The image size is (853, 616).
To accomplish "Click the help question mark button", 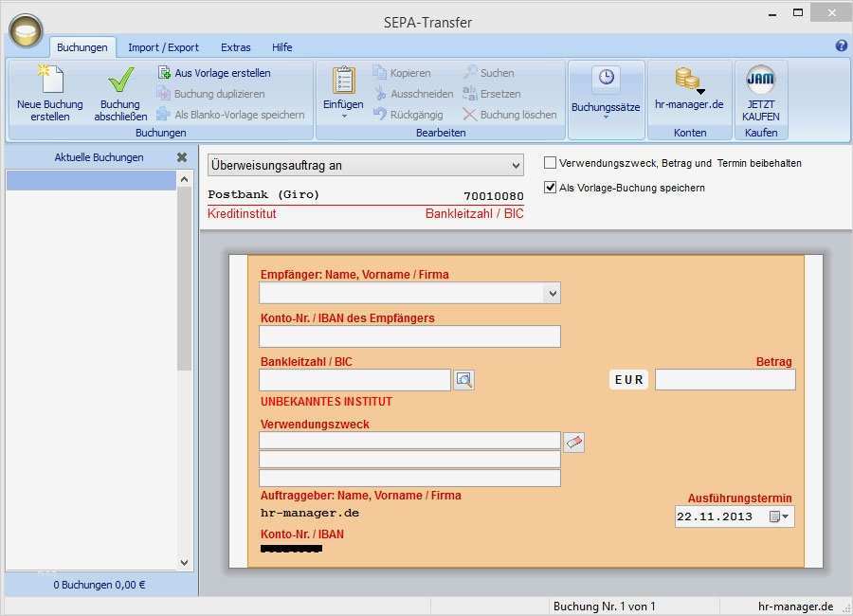I will click(840, 46).
